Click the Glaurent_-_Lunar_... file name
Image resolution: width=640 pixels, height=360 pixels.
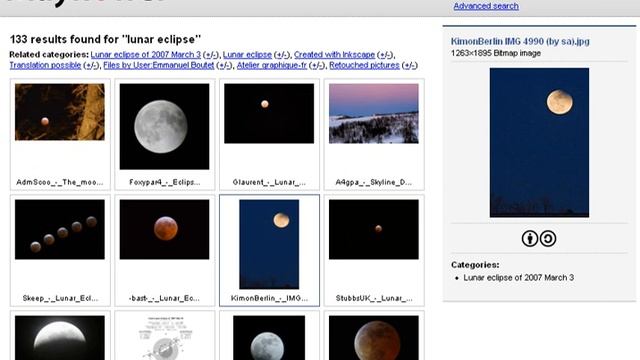(269, 182)
